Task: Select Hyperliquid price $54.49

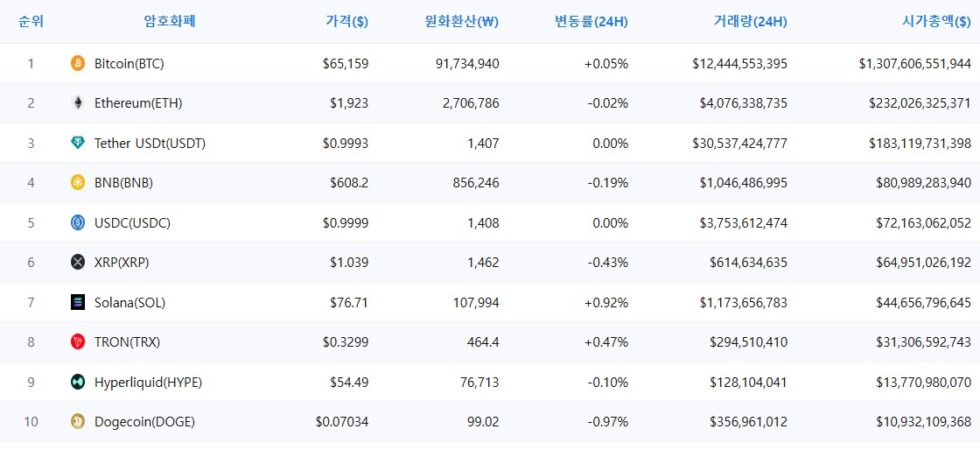Action: point(349,382)
